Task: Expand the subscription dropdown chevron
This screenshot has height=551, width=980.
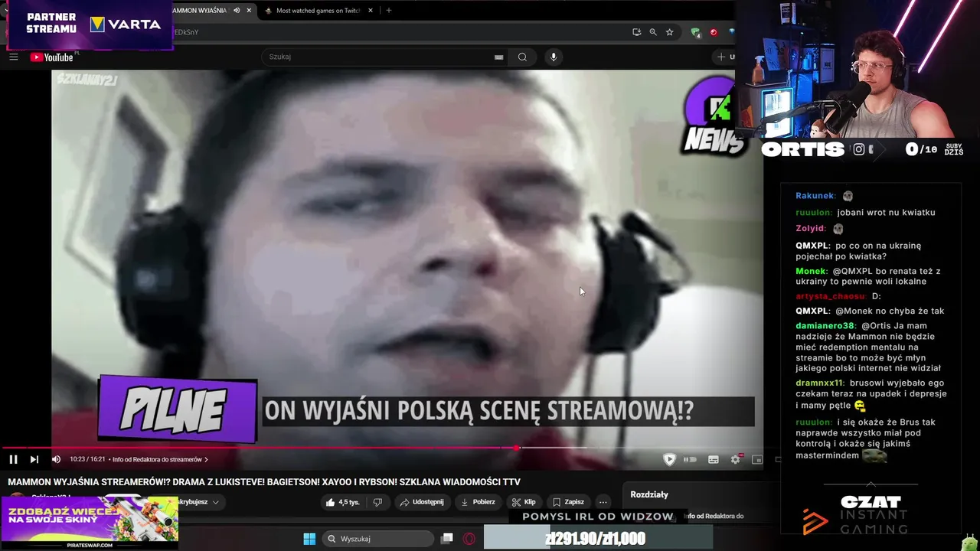Action: [216, 502]
